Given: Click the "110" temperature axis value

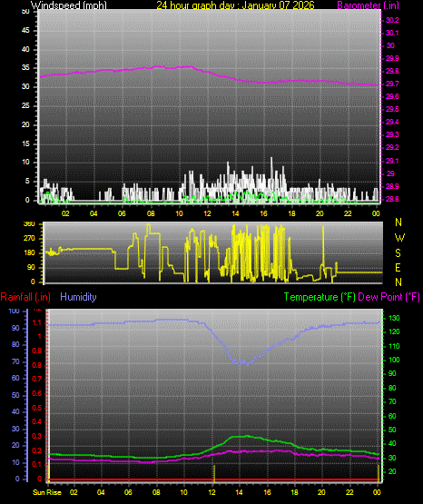Looking at the screenshot, I should (x=394, y=346).
